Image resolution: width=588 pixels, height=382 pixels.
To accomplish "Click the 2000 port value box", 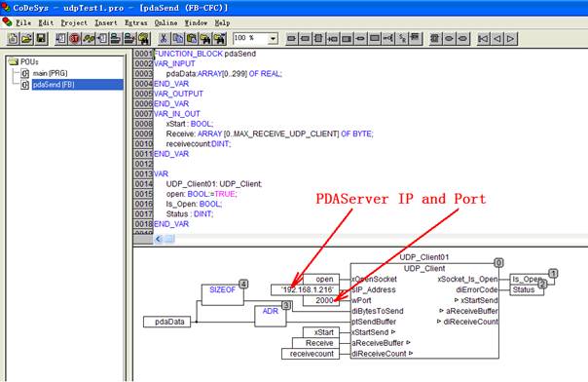I will tap(321, 300).
